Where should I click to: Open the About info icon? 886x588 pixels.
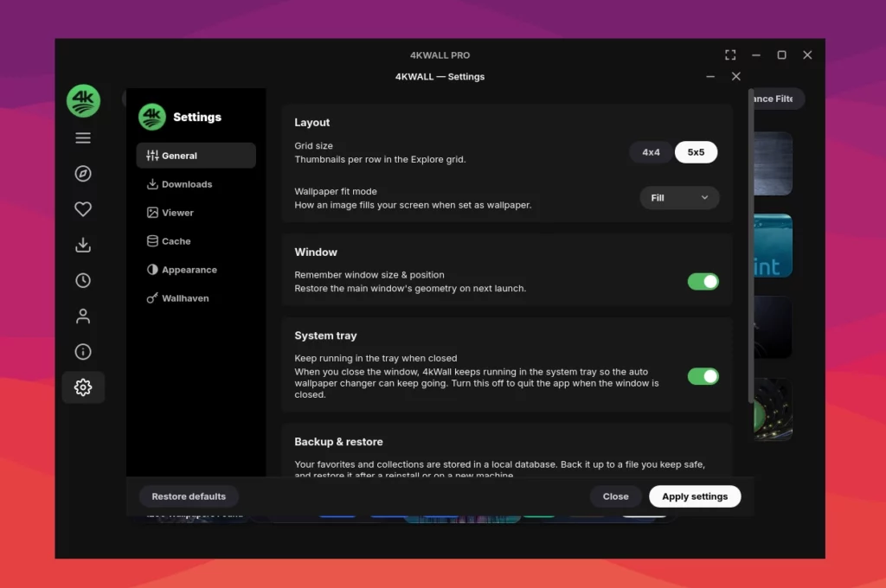tap(83, 351)
